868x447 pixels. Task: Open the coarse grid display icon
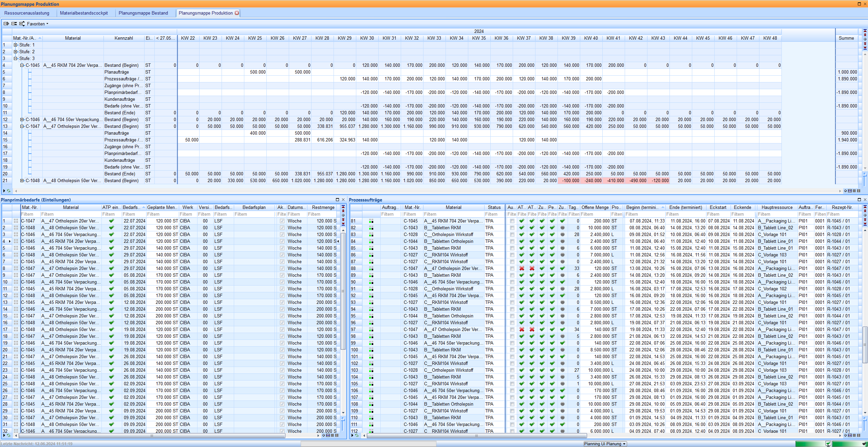pyautogui.click(x=859, y=191)
